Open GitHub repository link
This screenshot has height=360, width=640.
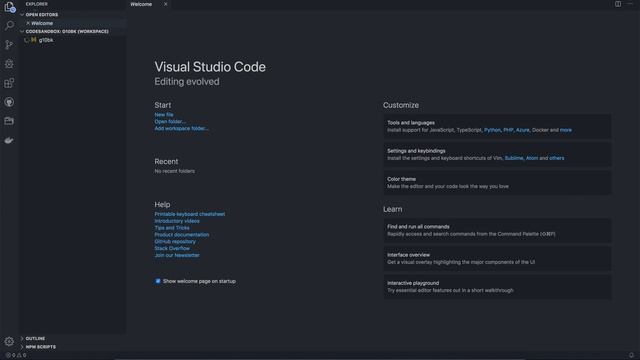click(175, 242)
